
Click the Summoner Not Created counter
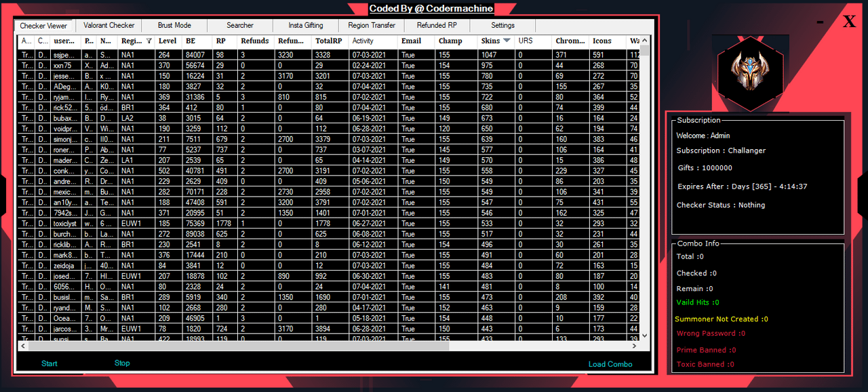[722, 319]
